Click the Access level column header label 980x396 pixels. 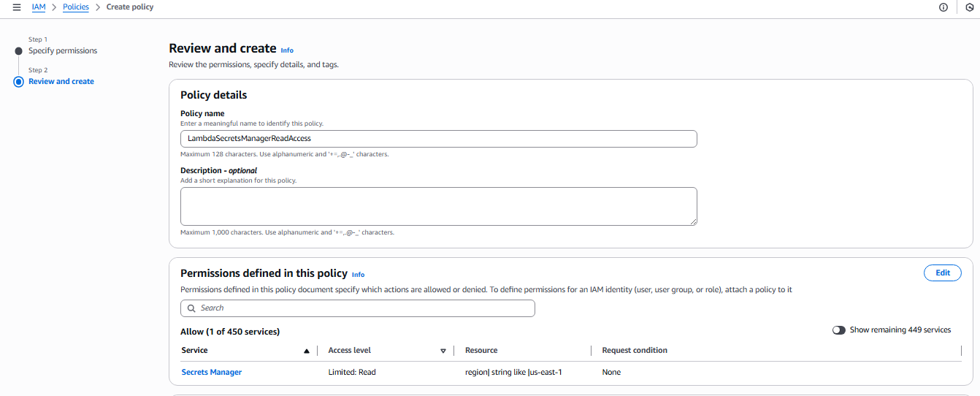[350, 351]
